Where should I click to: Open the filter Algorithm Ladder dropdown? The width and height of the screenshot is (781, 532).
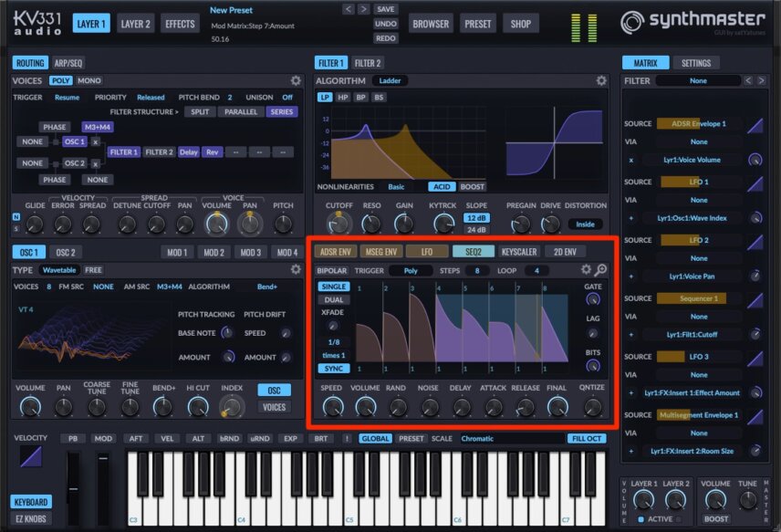coord(390,80)
